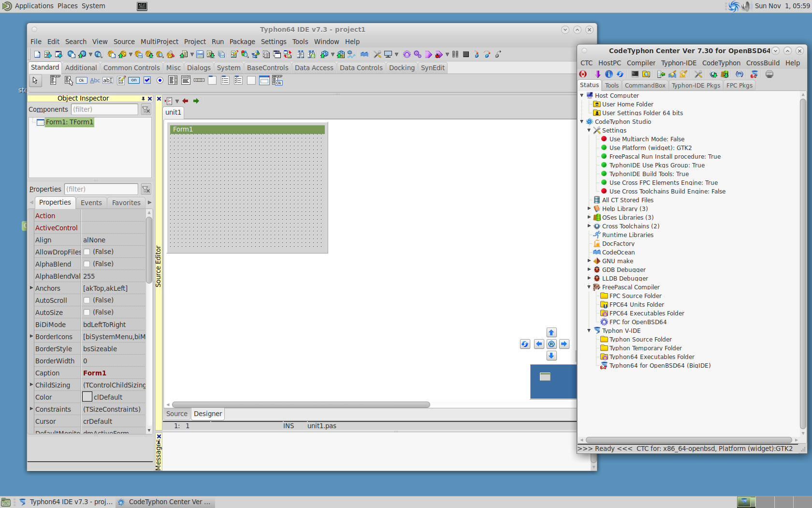Click the Step Over debug icon

coord(487,54)
